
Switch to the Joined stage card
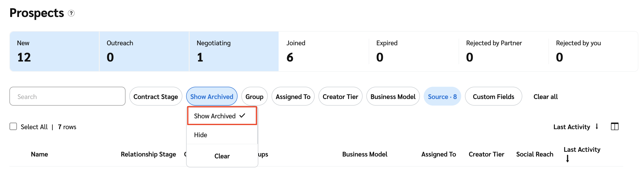tap(323, 51)
